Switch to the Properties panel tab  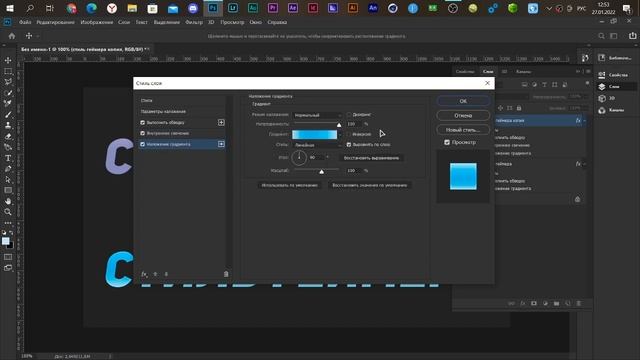click(465, 71)
